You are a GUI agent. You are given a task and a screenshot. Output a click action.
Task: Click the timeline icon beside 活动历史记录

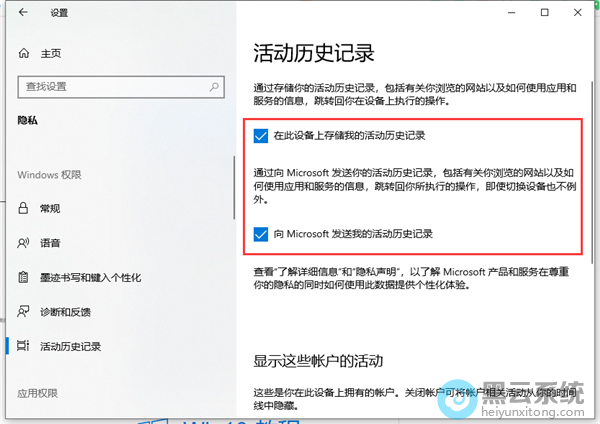(24, 345)
